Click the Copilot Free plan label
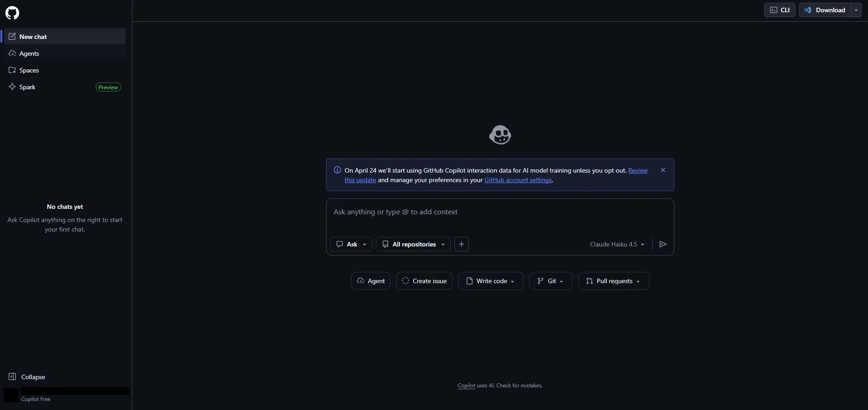The image size is (868, 410). [x=36, y=399]
